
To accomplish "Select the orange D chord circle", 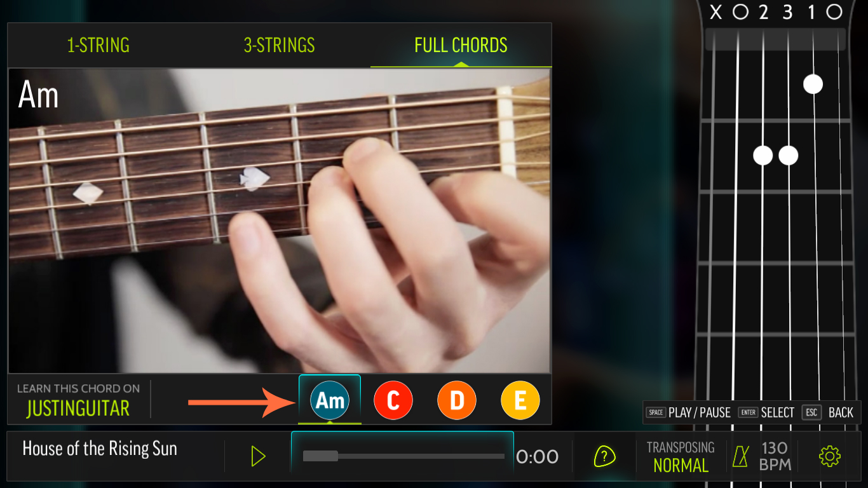I will 457,400.
